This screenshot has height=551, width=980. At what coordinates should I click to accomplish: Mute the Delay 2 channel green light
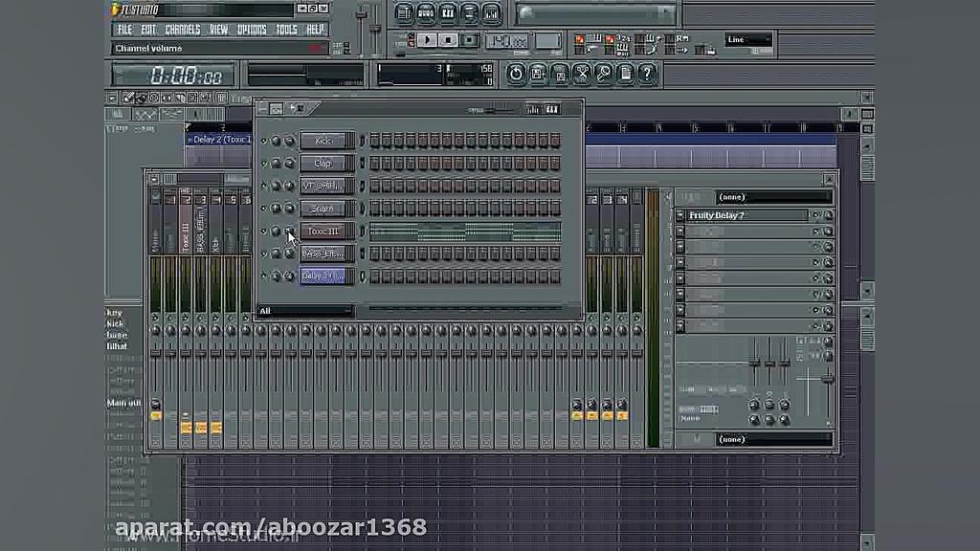pos(264,276)
